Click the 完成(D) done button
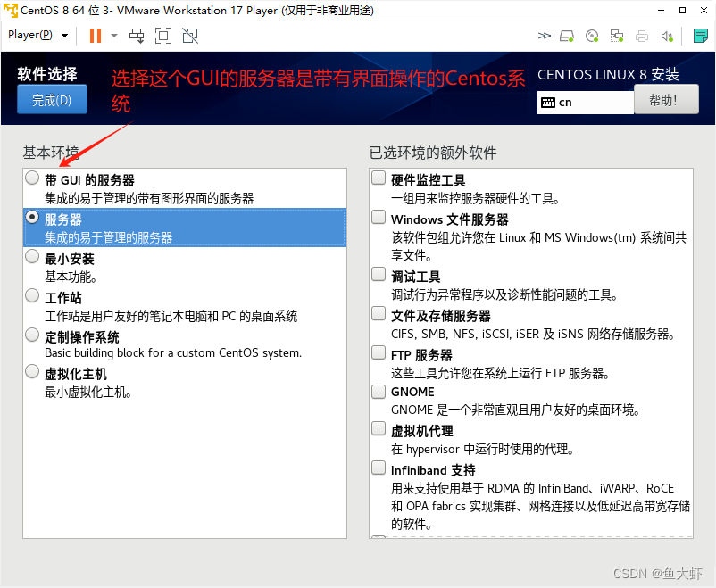 coord(52,100)
